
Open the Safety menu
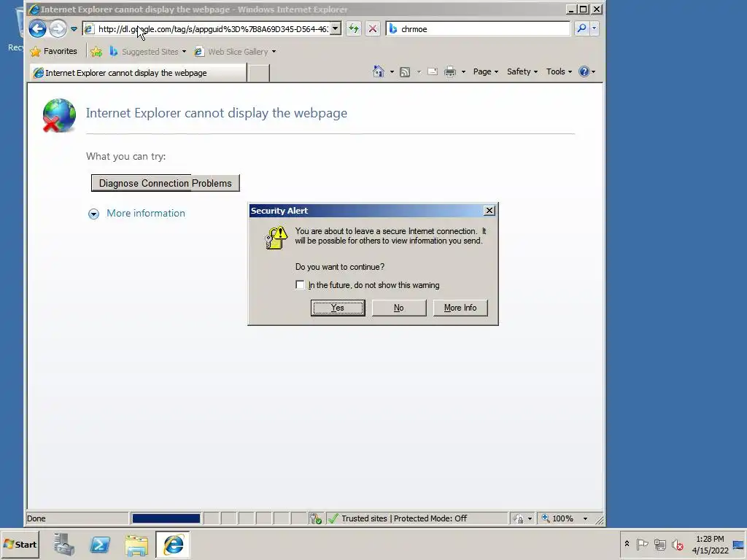pos(522,71)
